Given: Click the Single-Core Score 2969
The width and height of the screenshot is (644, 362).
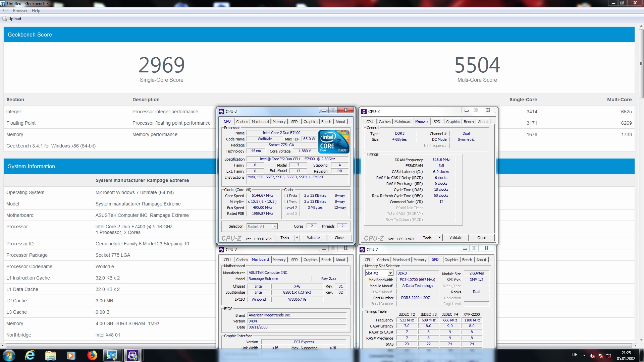Looking at the screenshot, I should [162, 65].
